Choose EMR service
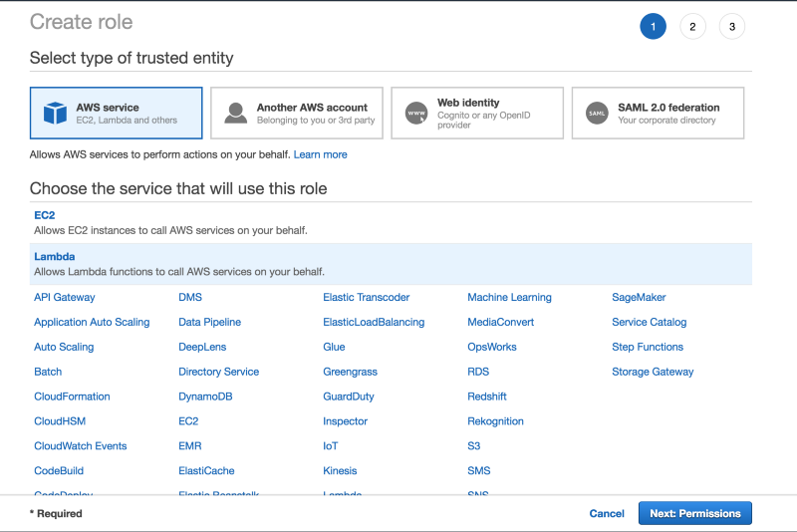797x532 pixels. (190, 446)
